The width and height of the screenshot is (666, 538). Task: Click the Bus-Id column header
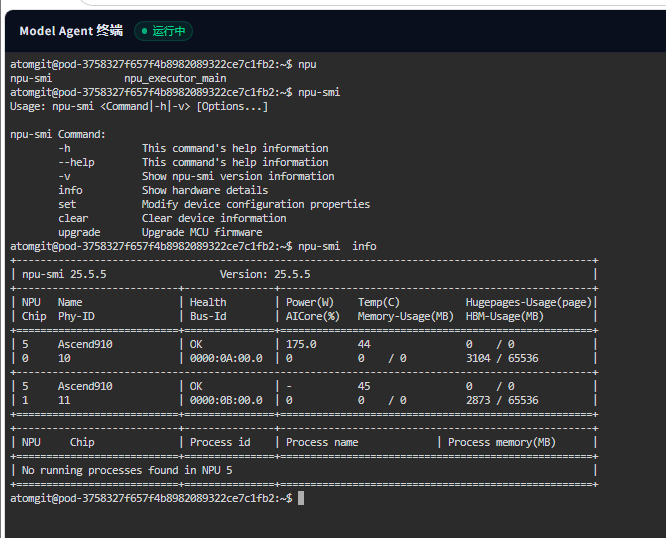208,316
